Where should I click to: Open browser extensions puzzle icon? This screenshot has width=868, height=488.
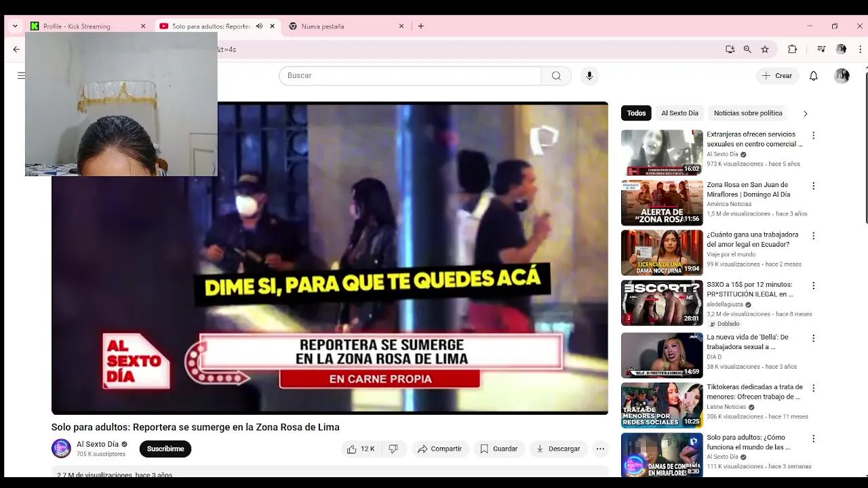click(792, 49)
